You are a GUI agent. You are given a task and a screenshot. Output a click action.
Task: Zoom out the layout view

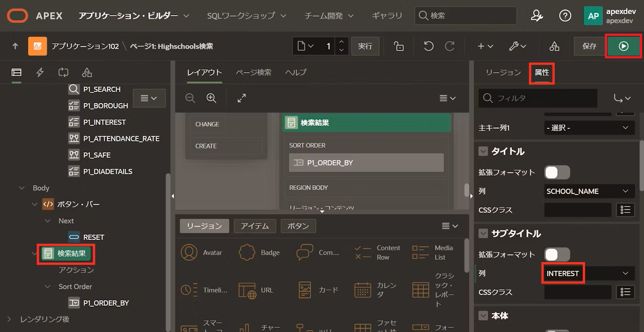coord(190,98)
